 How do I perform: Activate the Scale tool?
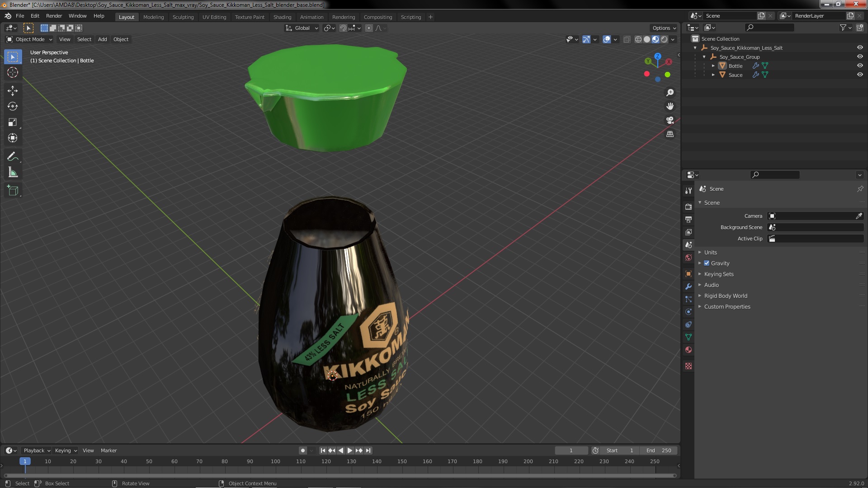tap(13, 122)
